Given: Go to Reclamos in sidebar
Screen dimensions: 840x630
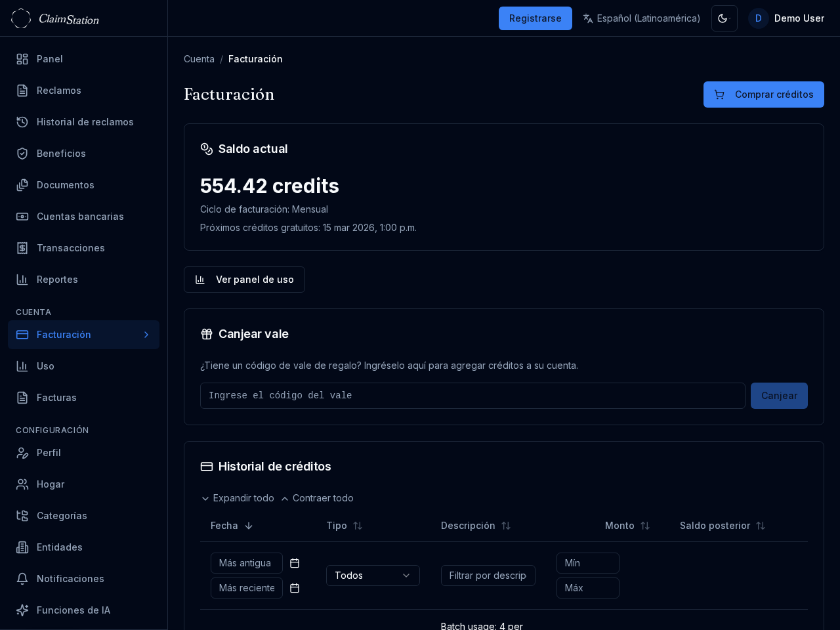Looking at the screenshot, I should (59, 91).
